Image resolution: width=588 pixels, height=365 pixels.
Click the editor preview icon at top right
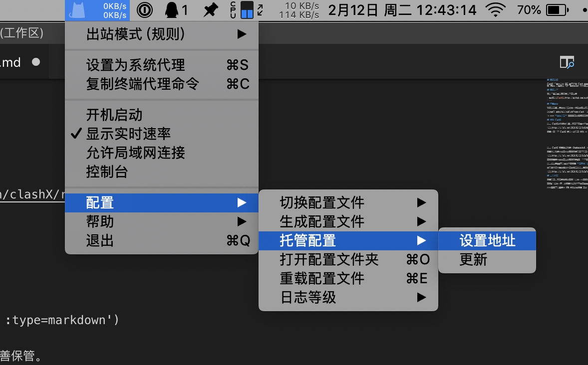click(567, 62)
